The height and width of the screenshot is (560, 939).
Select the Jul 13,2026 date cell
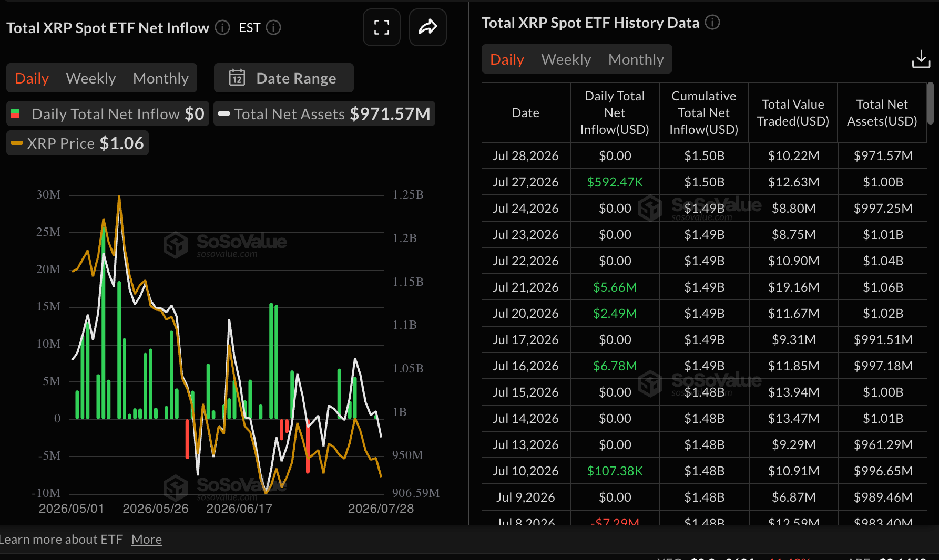pos(526,444)
